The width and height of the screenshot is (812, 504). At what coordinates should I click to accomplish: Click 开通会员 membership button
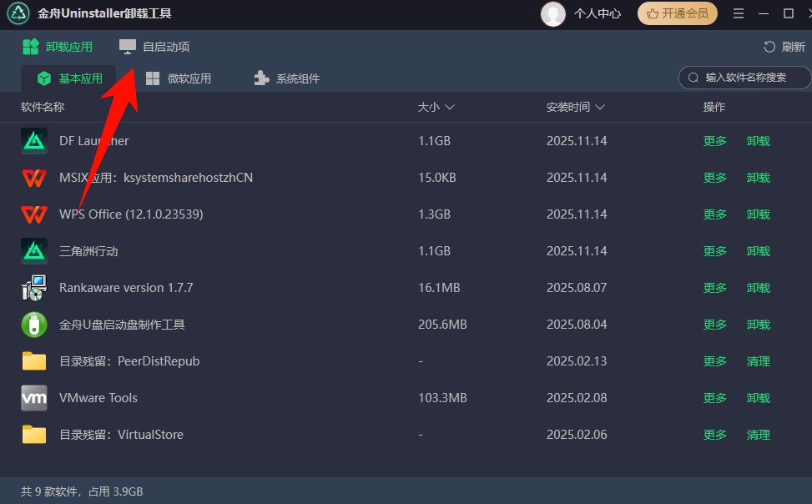point(677,13)
